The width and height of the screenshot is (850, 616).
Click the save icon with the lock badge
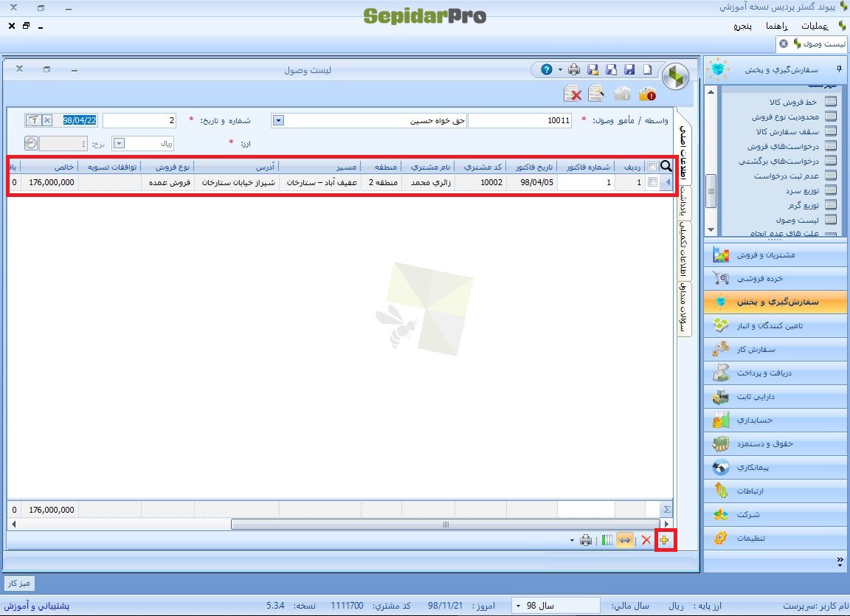coord(592,69)
